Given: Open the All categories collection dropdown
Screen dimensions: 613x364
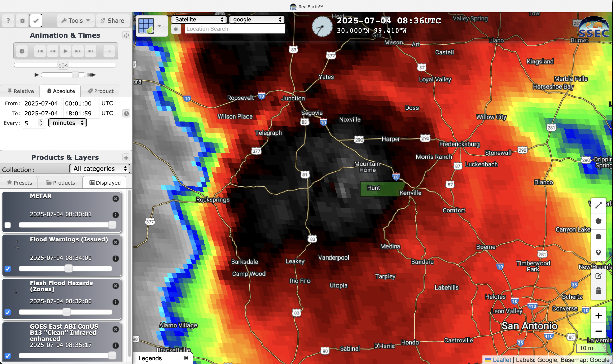Looking at the screenshot, I should (100, 169).
